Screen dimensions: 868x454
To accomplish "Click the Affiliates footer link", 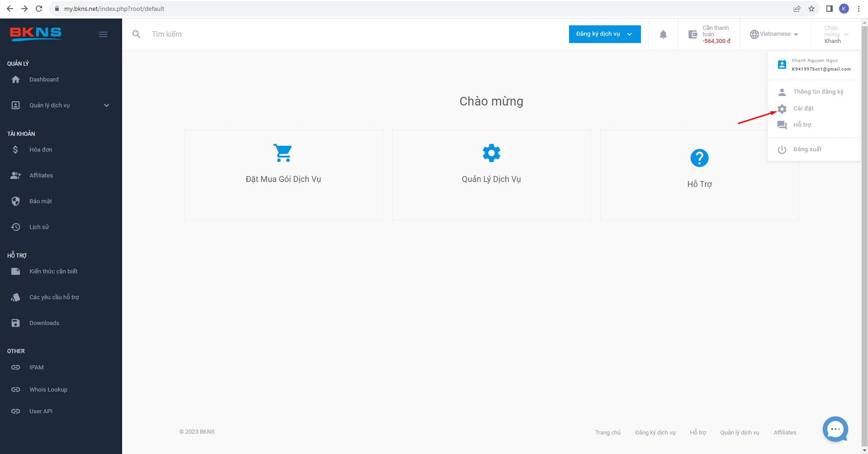I will pyautogui.click(x=785, y=432).
